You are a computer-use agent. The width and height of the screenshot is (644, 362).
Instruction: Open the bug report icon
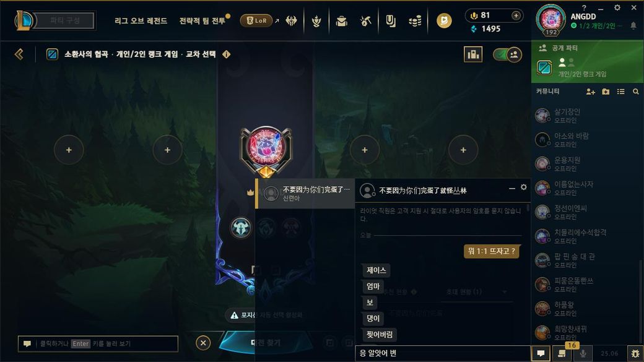[x=635, y=353]
